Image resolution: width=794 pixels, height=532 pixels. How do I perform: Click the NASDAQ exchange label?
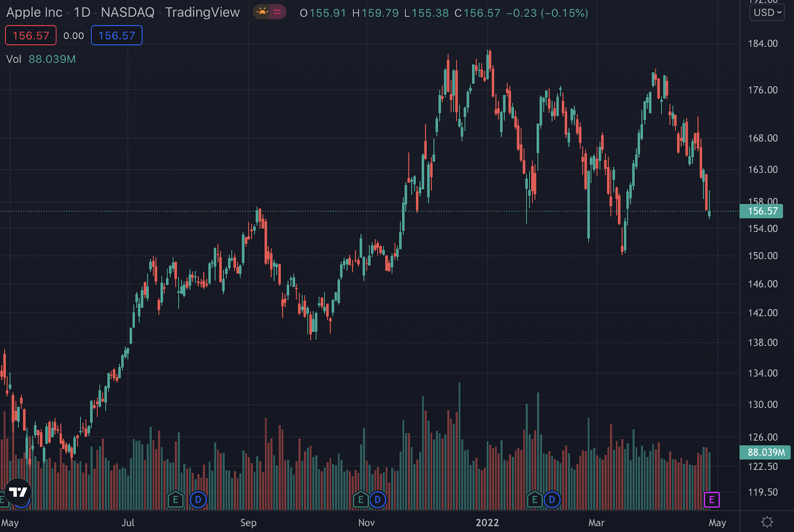pyautogui.click(x=128, y=12)
